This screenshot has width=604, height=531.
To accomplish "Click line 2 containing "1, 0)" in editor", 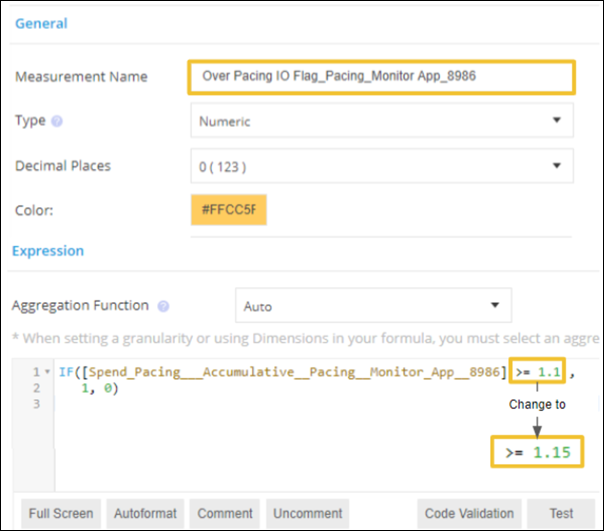I will pos(100,388).
